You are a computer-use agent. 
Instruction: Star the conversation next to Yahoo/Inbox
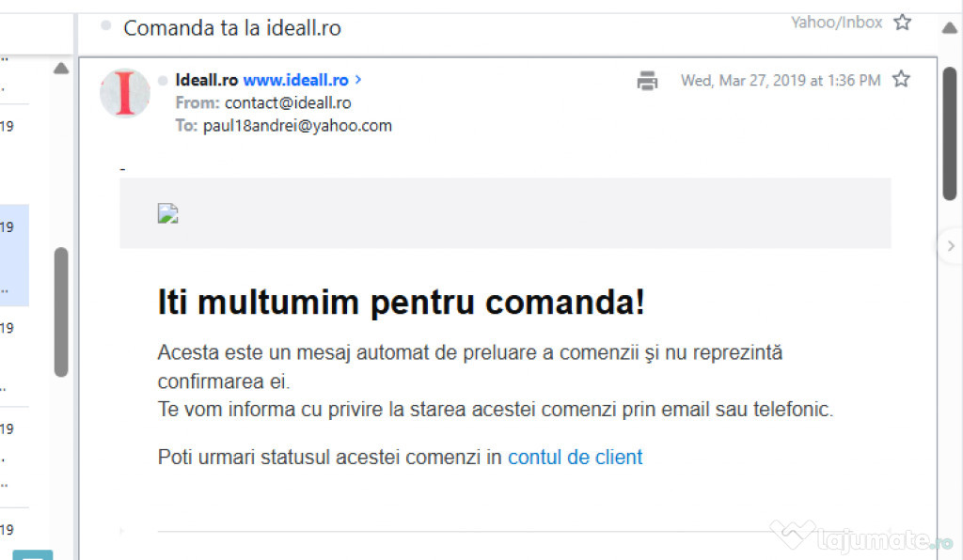tap(903, 23)
